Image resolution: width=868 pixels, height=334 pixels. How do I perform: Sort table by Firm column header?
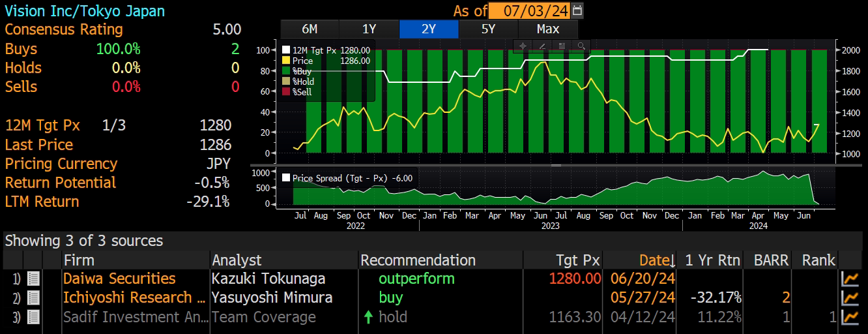pos(79,260)
